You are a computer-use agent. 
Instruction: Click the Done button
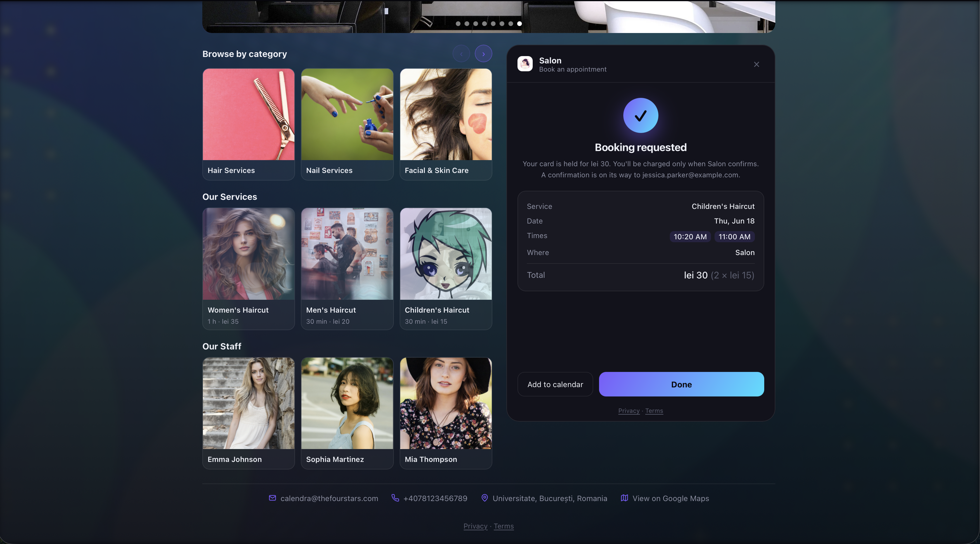click(x=681, y=384)
